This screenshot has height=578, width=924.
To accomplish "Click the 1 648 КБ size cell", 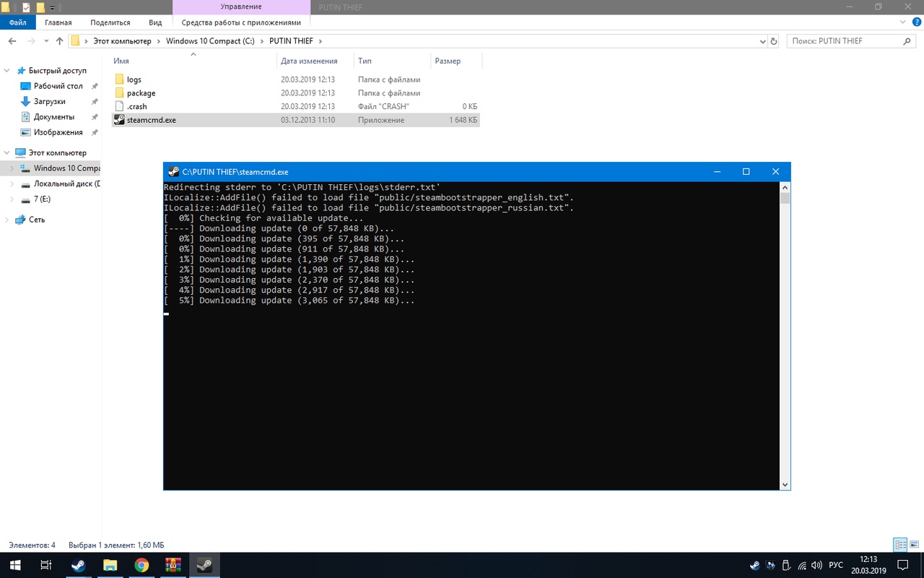I will [463, 120].
